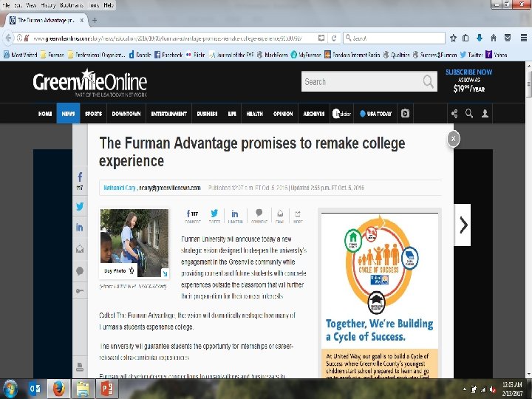
Task: Bookmark this page with the star icon
Action: (x=453, y=38)
